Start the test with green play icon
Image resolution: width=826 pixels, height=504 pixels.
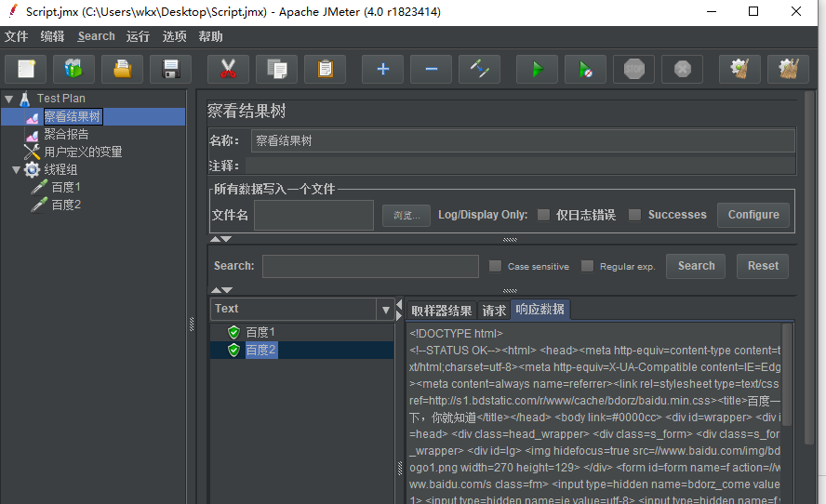click(537, 69)
